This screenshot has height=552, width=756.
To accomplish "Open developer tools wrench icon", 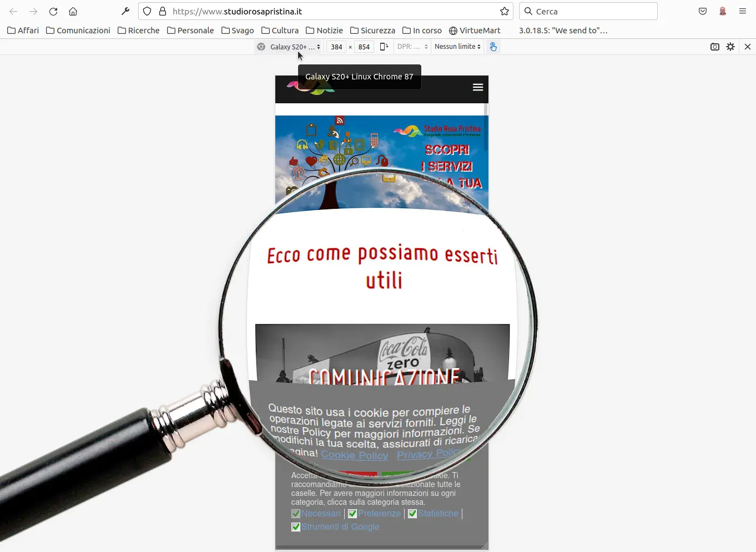I will coord(125,11).
